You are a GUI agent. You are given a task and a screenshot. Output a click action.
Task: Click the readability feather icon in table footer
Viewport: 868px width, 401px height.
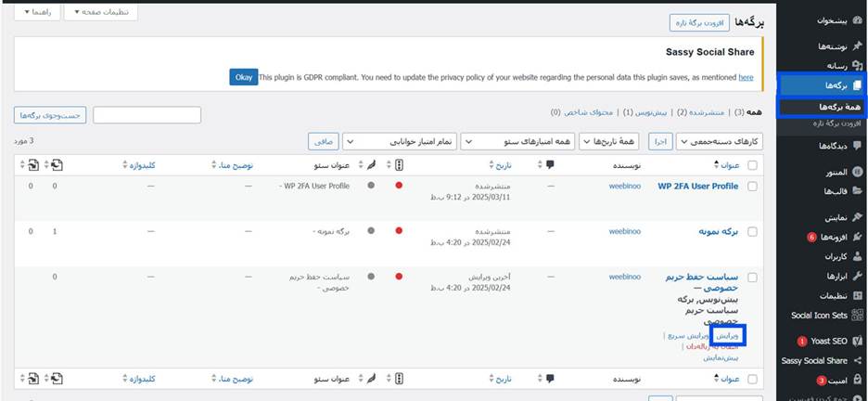click(372, 379)
